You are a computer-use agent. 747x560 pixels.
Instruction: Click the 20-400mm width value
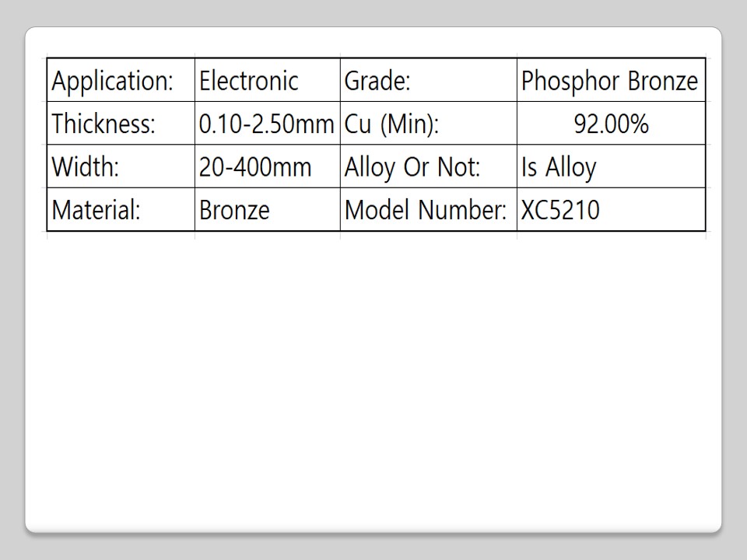(255, 167)
